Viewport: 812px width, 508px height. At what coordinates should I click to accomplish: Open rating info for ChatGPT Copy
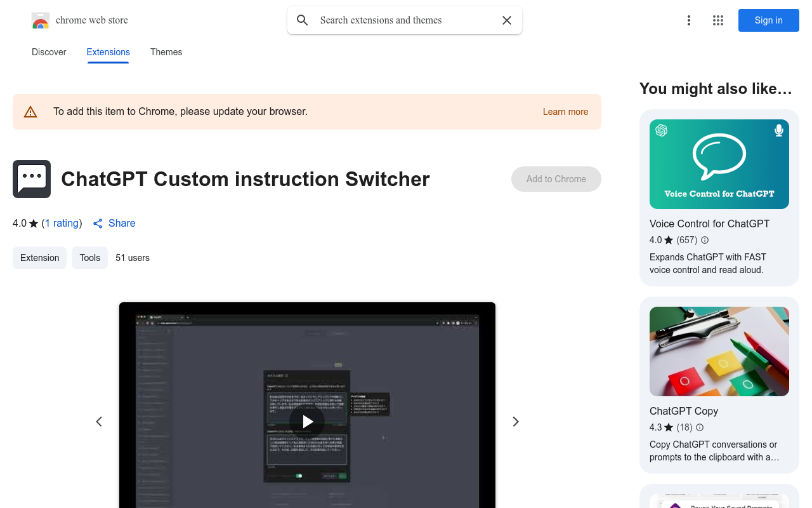coord(699,427)
